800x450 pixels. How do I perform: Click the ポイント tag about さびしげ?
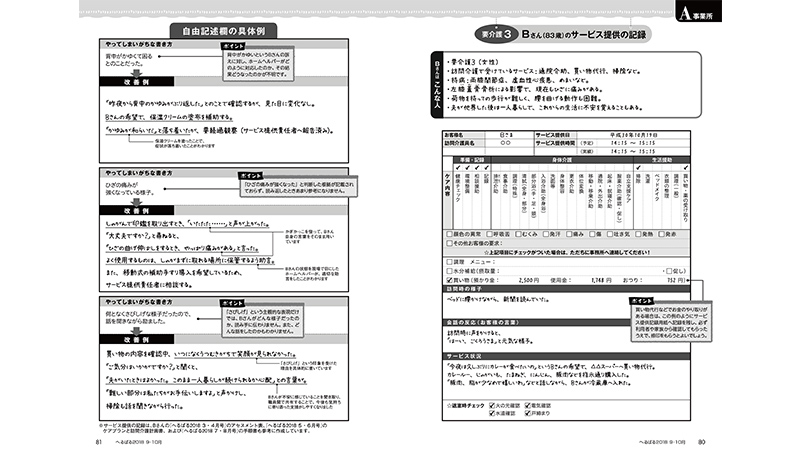pos(232,303)
